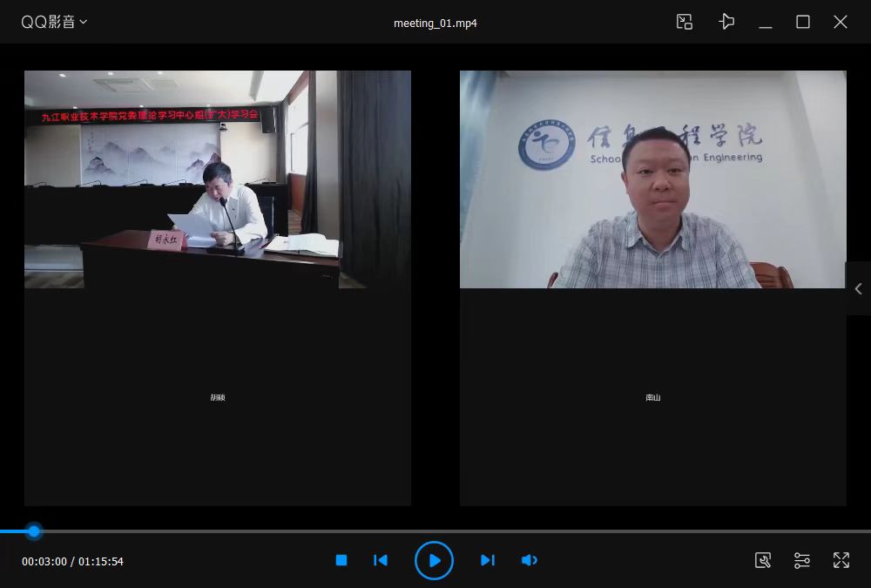
Task: Stop video playback
Action: pos(341,560)
